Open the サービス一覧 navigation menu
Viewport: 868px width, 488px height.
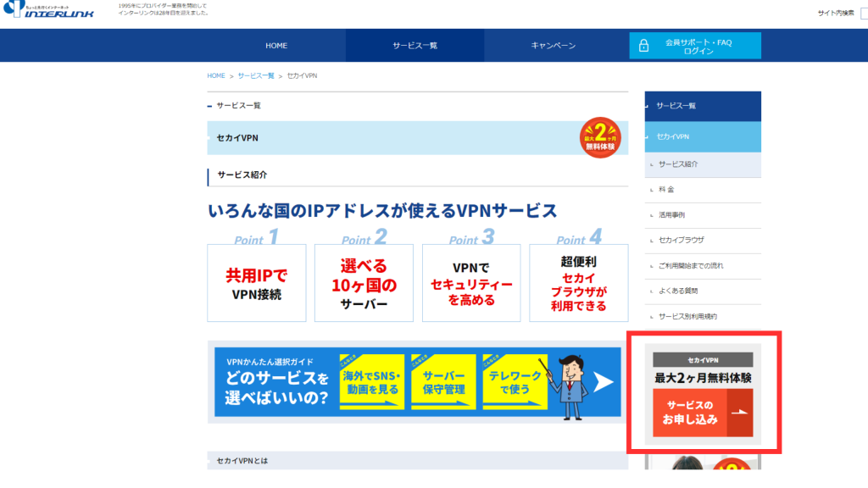415,46
